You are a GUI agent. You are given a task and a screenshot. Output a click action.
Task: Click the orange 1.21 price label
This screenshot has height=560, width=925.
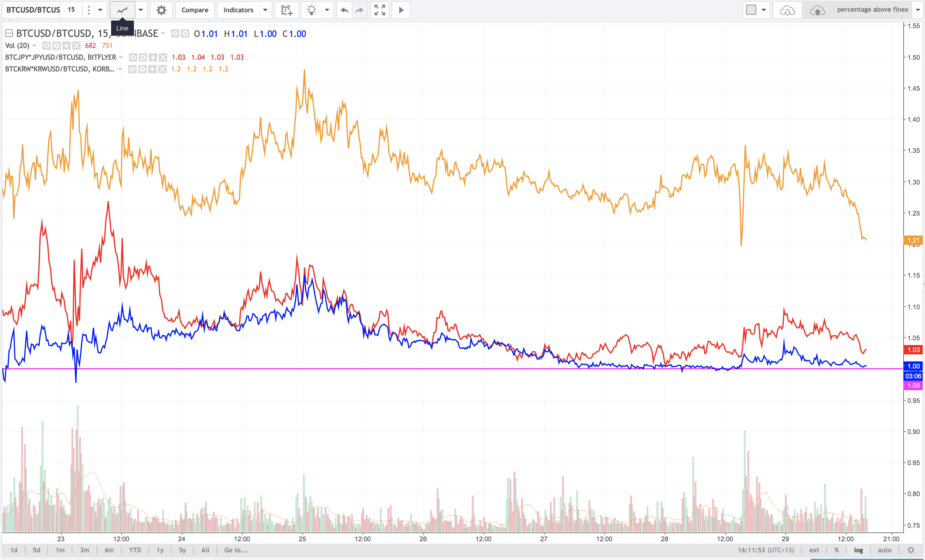click(913, 240)
